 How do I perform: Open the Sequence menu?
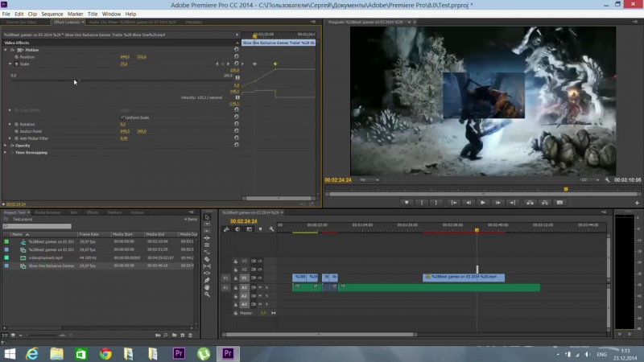pyautogui.click(x=52, y=14)
